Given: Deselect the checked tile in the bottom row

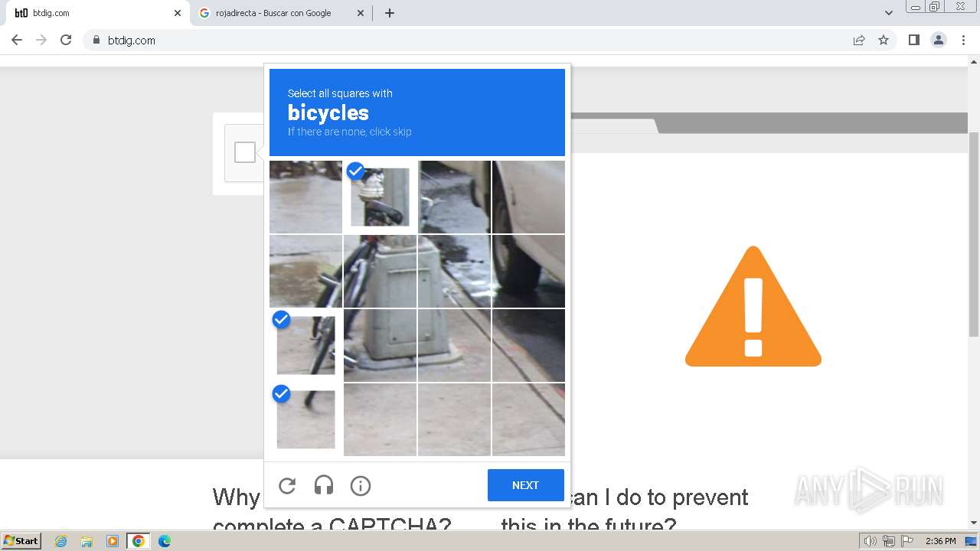Looking at the screenshot, I should [x=305, y=419].
